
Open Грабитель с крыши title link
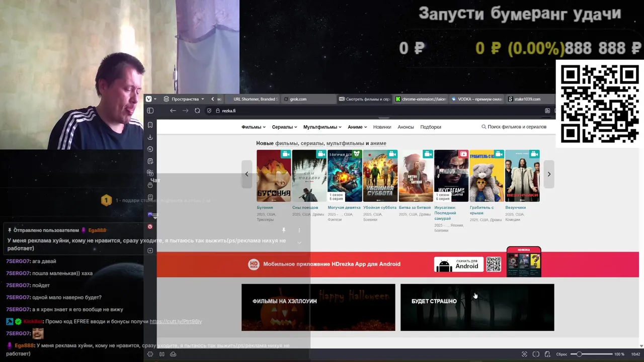(481, 210)
